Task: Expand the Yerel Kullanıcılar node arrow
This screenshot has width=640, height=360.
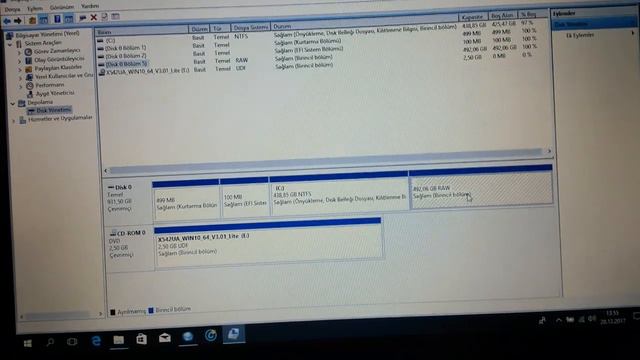Action: [20, 78]
